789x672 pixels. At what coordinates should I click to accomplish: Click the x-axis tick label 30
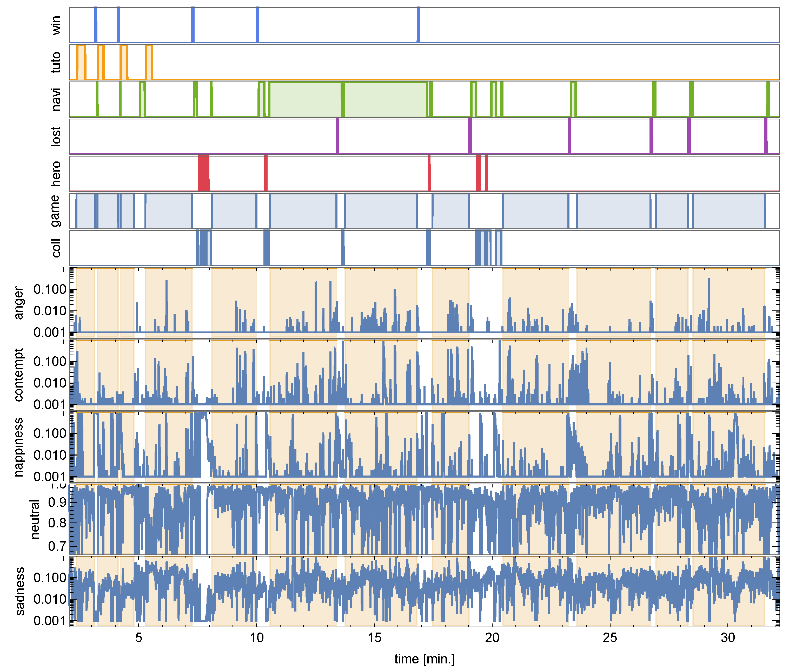click(728, 638)
